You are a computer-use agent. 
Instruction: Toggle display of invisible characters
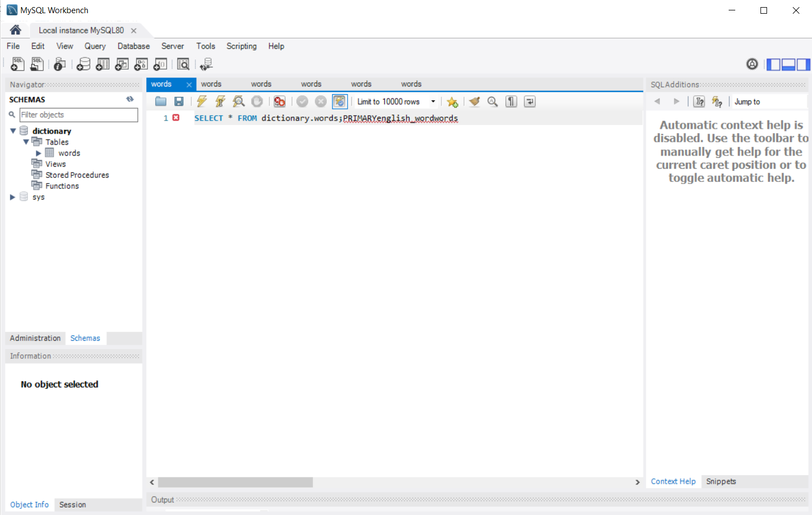tap(511, 101)
